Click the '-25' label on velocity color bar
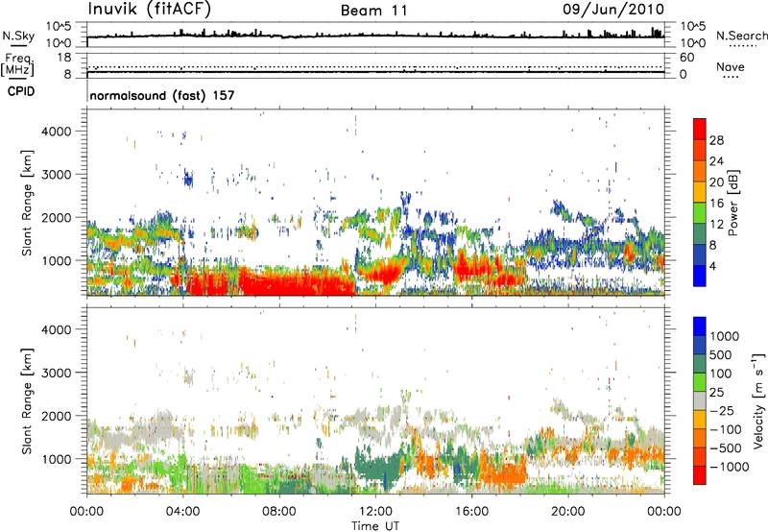The width and height of the screenshot is (768, 532). 723,410
